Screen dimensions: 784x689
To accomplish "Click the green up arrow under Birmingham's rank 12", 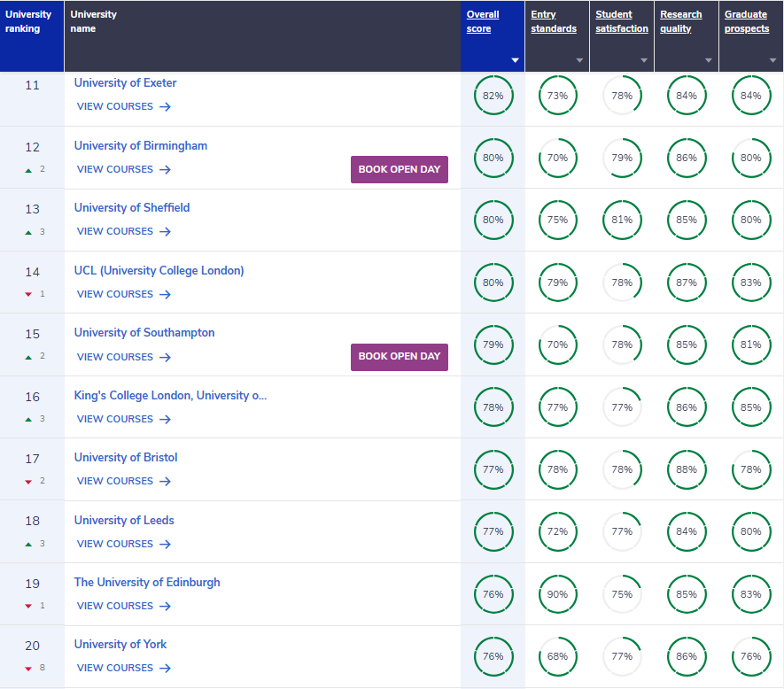I will (x=28, y=171).
